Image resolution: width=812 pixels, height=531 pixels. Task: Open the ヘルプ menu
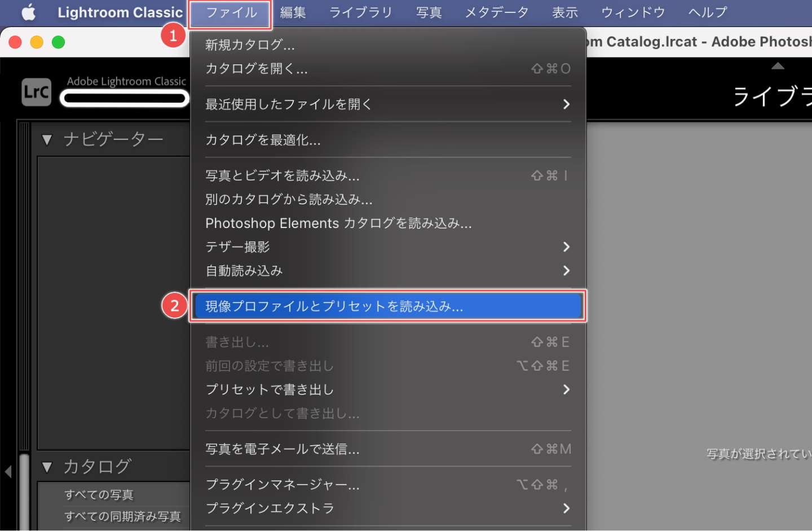pyautogui.click(x=708, y=12)
